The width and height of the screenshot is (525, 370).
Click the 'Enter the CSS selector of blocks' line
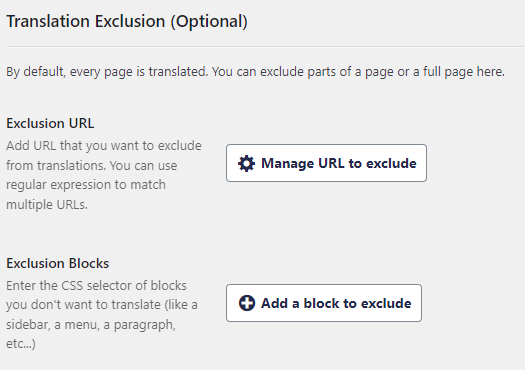click(x=96, y=286)
